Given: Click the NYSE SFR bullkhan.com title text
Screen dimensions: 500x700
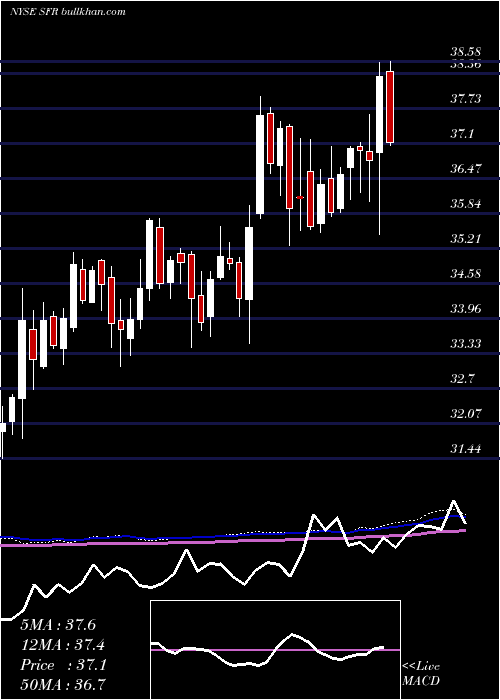Looking at the screenshot, I should click(x=67, y=12).
